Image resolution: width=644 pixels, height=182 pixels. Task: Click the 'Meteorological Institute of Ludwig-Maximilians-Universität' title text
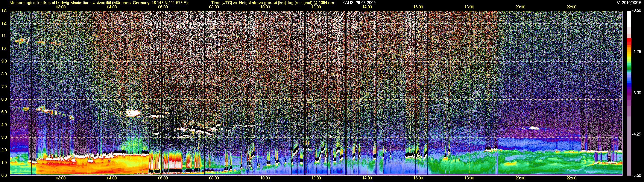click(x=60, y=3)
